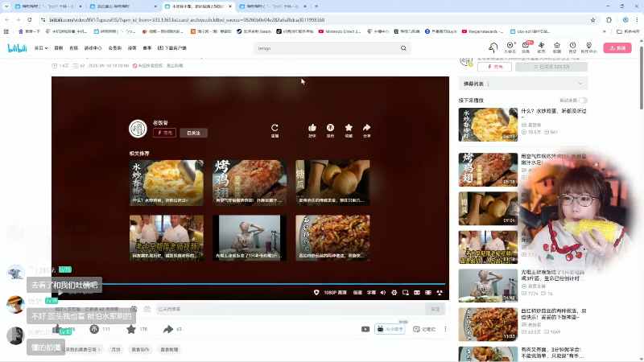The image size is (644, 362).
Task: Click the 美食教程 tag
Action: (169, 350)
